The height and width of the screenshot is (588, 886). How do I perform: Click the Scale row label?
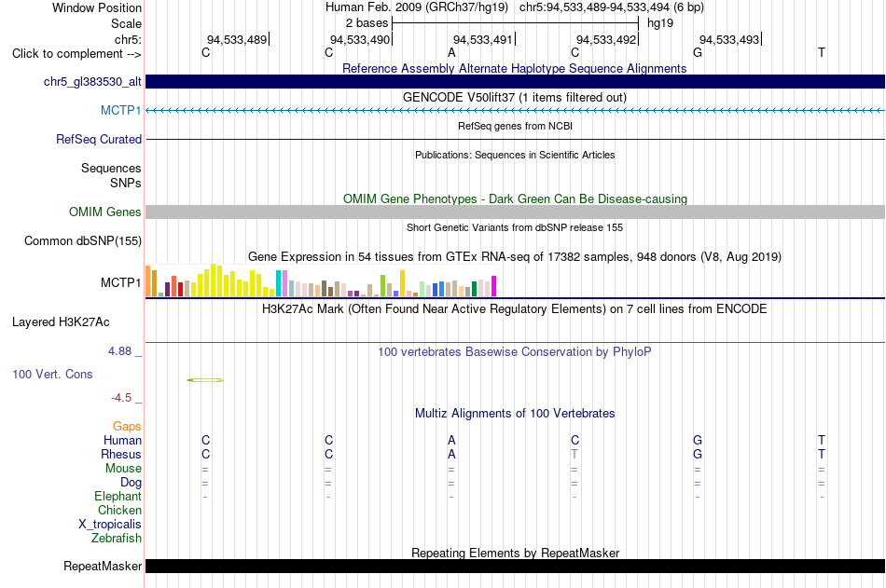[126, 23]
